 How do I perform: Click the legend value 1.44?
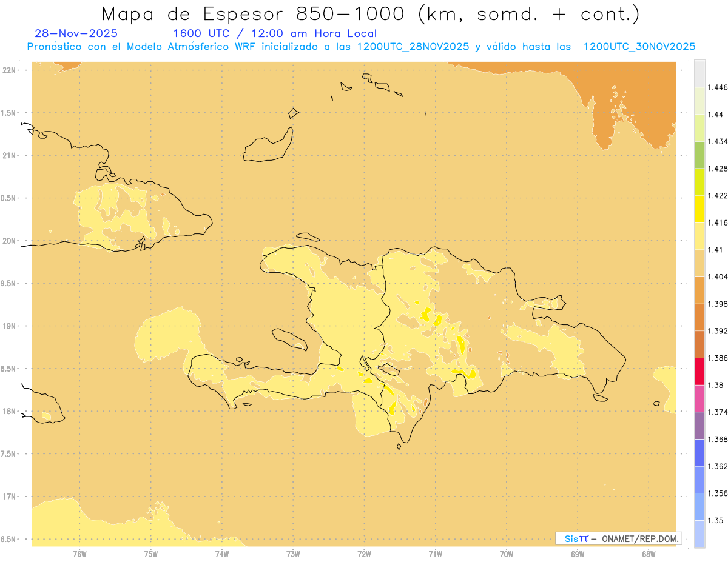tap(715, 115)
